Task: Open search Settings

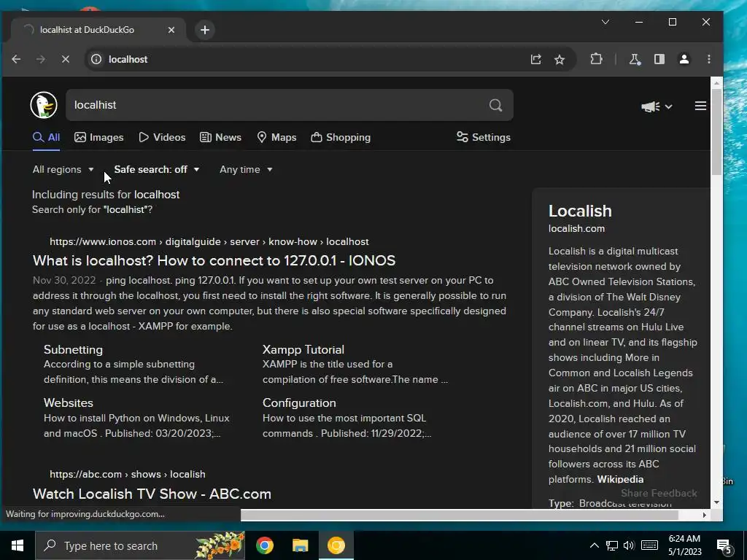Action: [x=484, y=137]
